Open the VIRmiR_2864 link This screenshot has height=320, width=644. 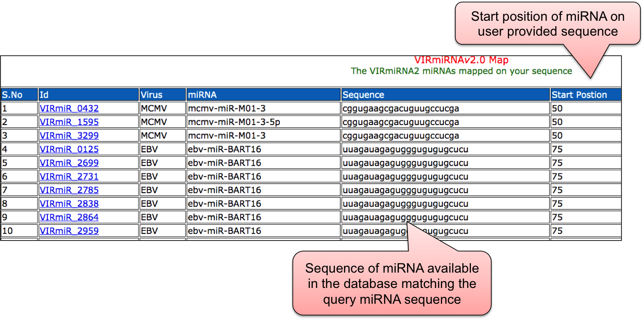click(x=69, y=217)
